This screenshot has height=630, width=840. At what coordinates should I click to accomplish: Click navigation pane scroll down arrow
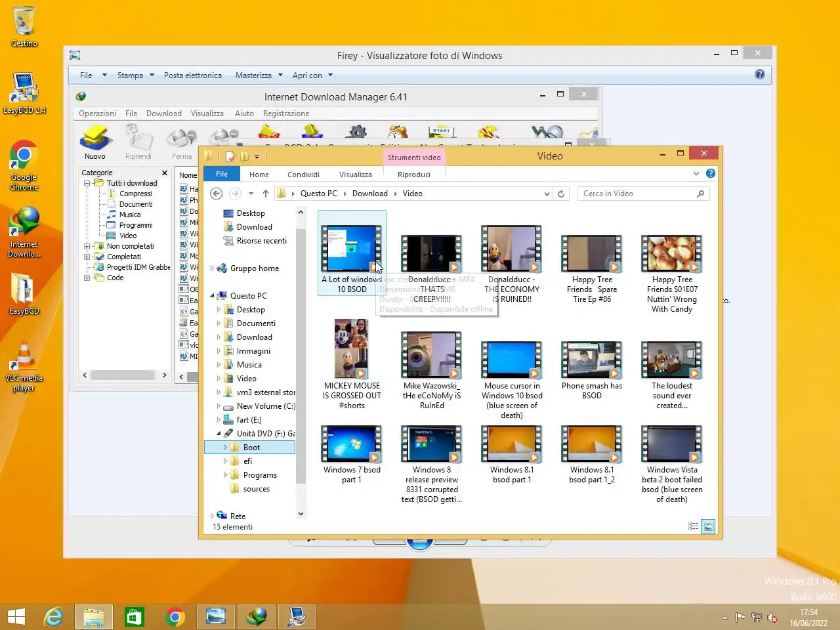301,514
